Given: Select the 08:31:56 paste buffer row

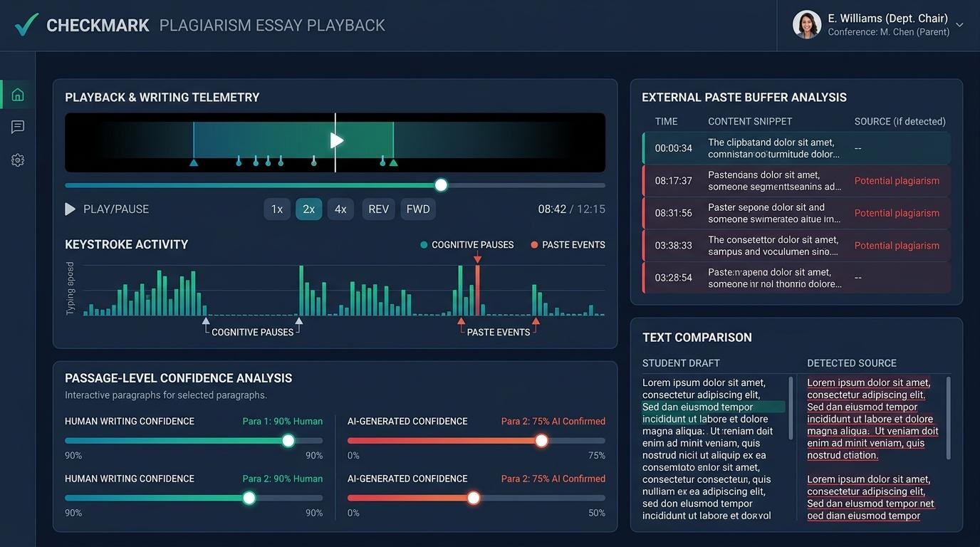Looking at the screenshot, I should point(796,213).
